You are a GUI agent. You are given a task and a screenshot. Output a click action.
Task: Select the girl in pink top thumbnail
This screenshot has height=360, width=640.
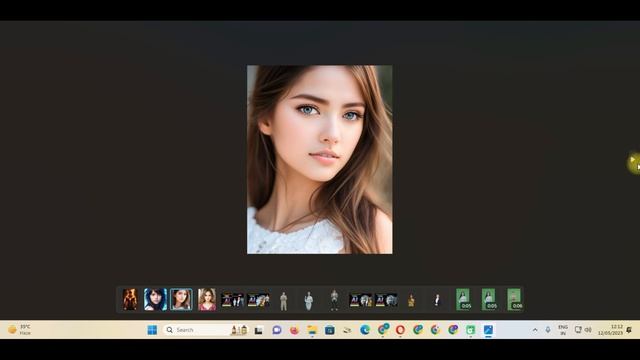coord(207,299)
